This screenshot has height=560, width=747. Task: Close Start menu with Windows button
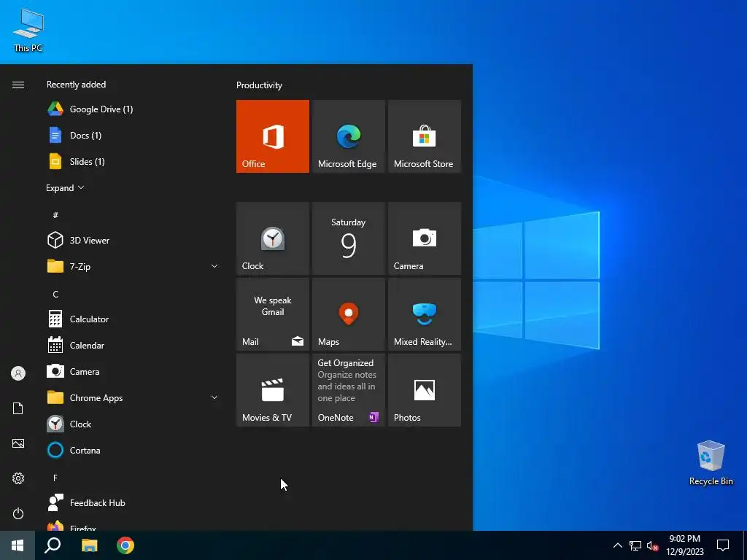pos(18,545)
